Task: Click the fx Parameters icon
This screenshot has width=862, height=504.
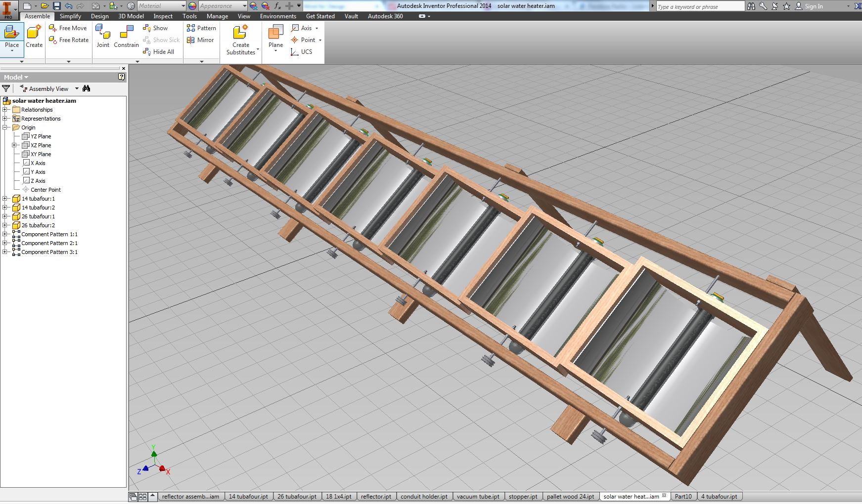Action: point(277,6)
